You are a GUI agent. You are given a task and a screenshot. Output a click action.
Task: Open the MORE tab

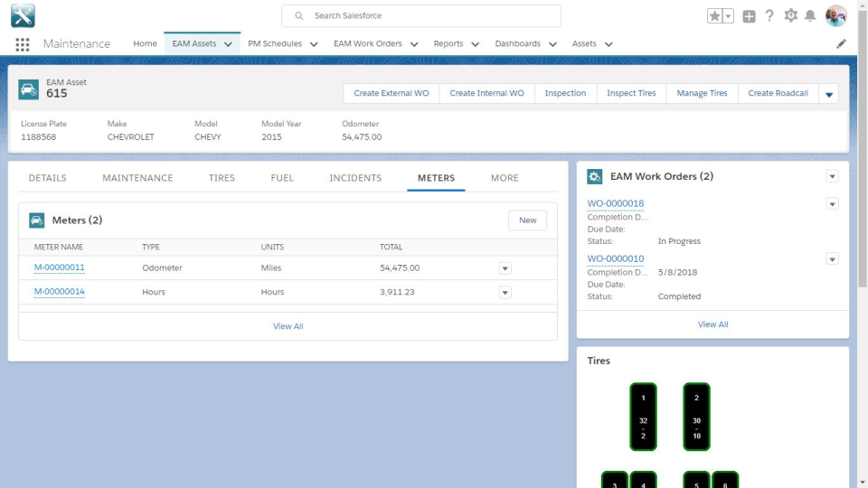click(505, 178)
